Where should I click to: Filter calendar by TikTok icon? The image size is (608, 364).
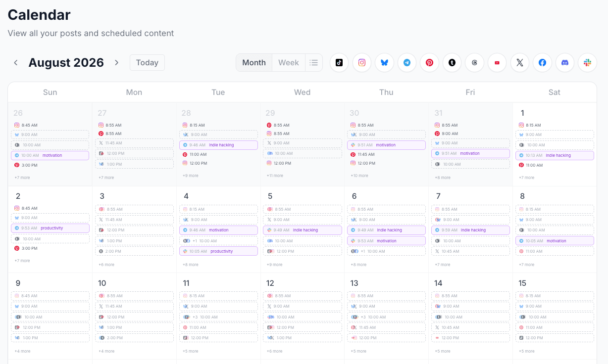(x=339, y=63)
